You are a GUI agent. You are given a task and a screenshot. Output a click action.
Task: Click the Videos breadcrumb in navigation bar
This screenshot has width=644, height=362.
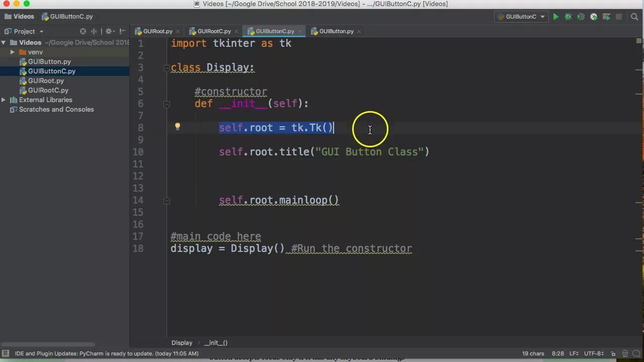19,17
